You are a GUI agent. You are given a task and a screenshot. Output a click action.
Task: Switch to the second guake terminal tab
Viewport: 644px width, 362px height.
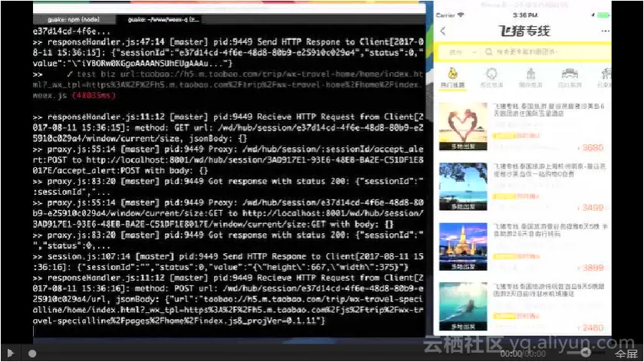163,19
